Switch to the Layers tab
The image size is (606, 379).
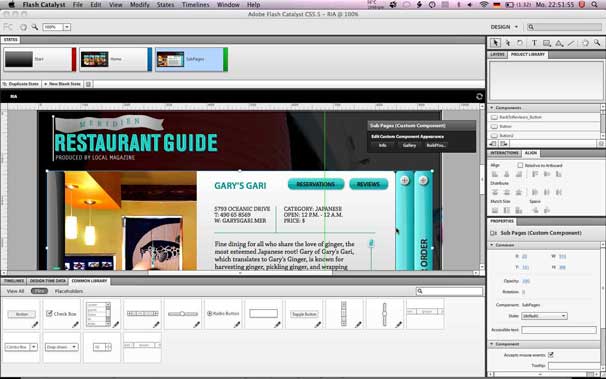pos(497,54)
